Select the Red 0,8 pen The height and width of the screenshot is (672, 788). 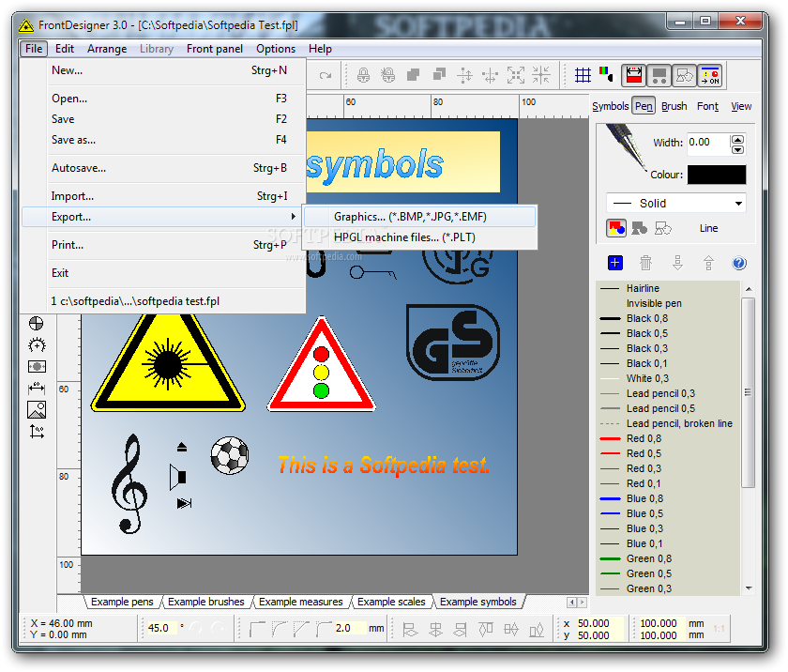coord(668,439)
